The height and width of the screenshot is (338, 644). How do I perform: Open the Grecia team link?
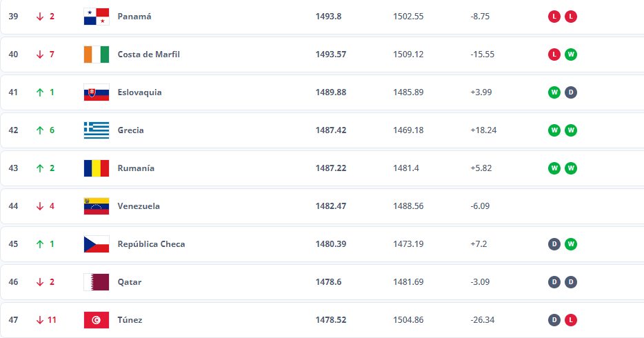[x=130, y=130]
